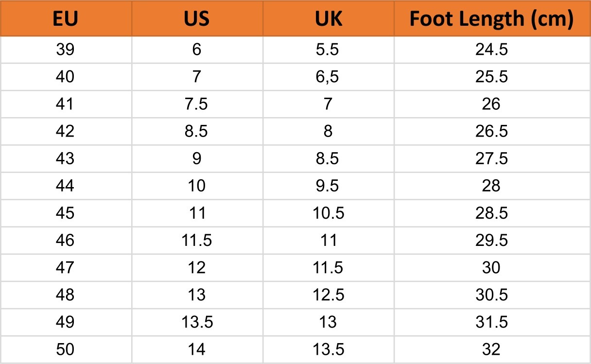Click EU size 39 cell

point(66,50)
